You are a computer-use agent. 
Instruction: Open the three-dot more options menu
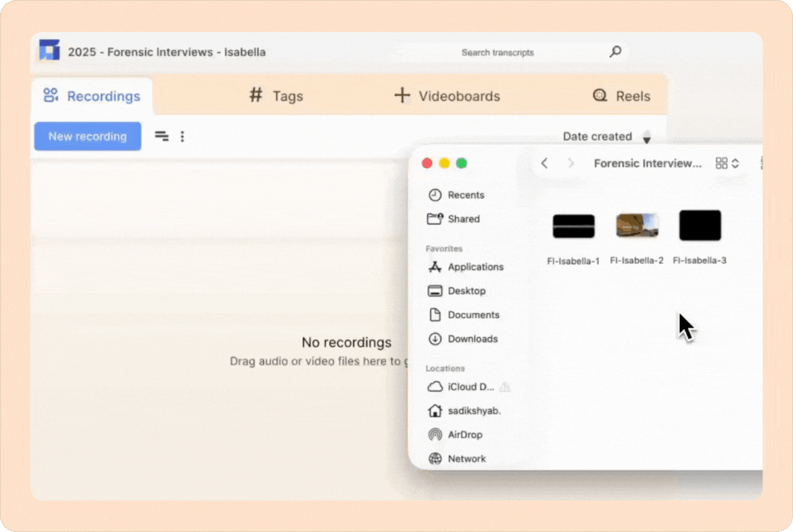(x=182, y=136)
